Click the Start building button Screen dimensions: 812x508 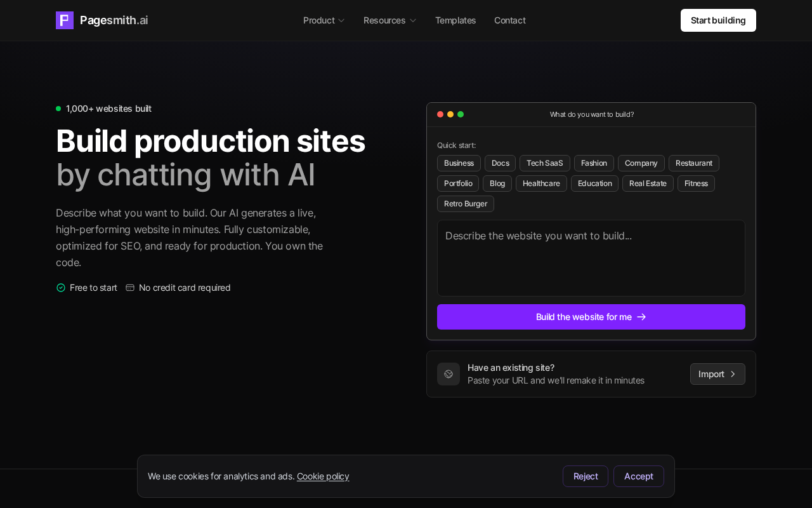[x=718, y=20]
